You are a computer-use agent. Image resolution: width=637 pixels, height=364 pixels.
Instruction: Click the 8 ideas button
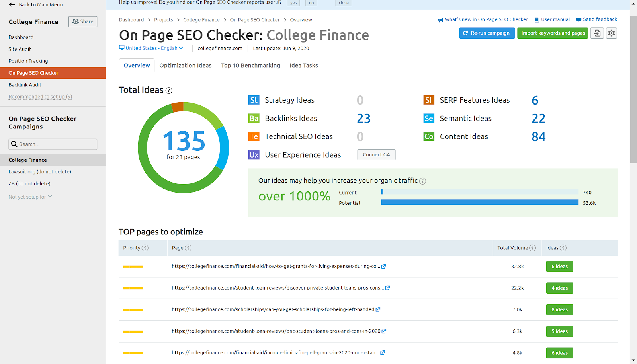point(559,309)
